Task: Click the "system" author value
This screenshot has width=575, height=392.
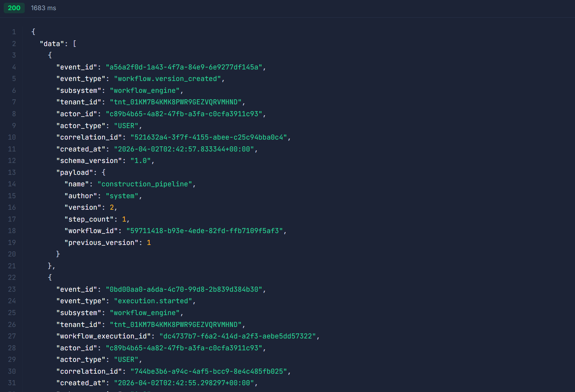Action: pyautogui.click(x=122, y=196)
